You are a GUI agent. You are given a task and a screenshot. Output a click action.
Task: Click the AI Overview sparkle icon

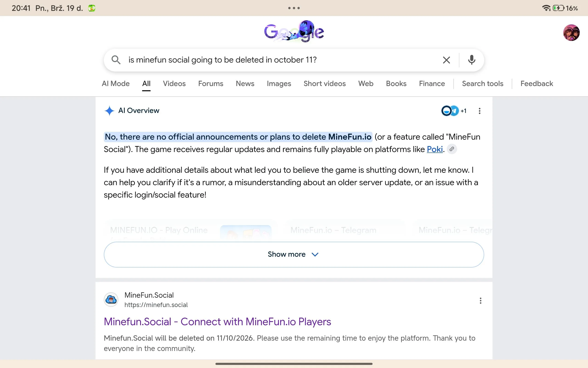(x=109, y=111)
